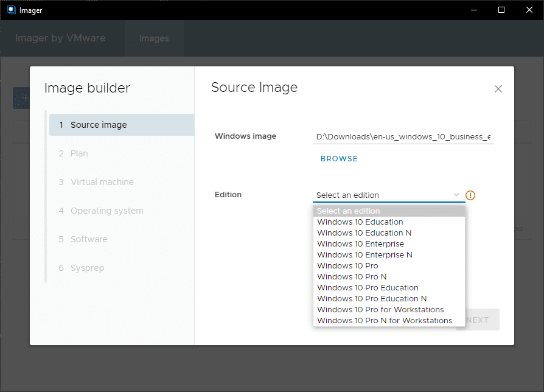
Task: Pick Windows 10 Pro N edition
Action: (352, 277)
